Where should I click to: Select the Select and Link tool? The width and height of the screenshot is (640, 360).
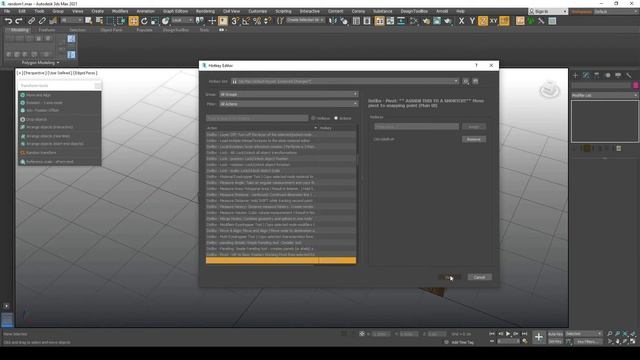[31, 21]
